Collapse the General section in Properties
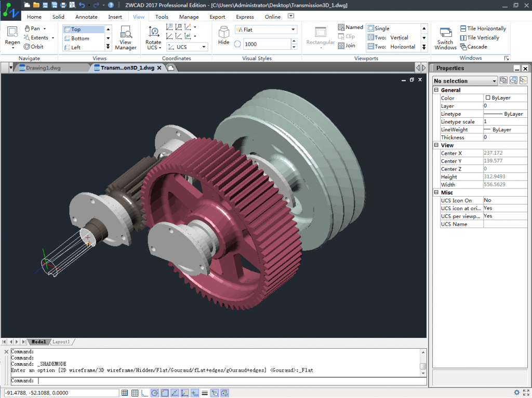 point(436,90)
